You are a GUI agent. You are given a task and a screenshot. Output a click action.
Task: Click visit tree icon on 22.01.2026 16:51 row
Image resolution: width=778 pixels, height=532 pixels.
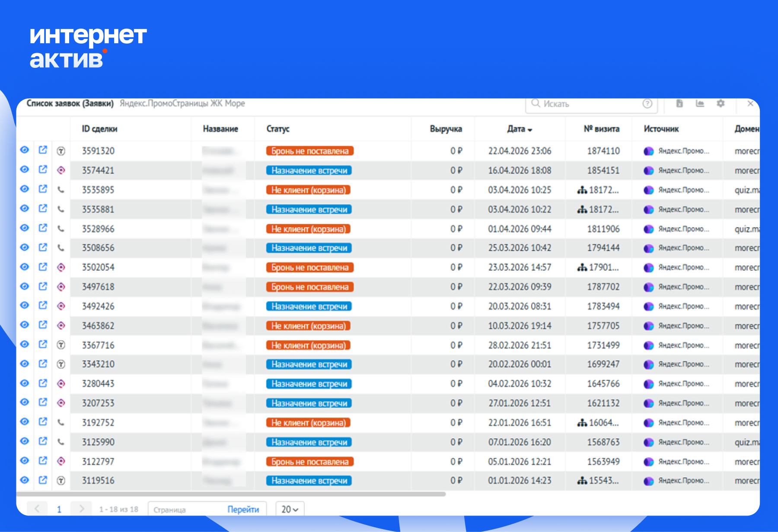pyautogui.click(x=582, y=423)
